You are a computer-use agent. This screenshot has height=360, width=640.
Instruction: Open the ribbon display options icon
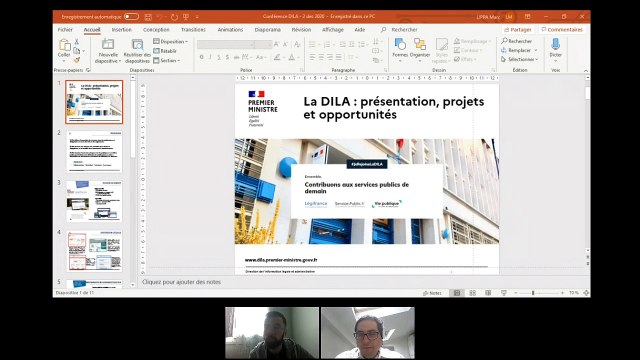(528, 17)
